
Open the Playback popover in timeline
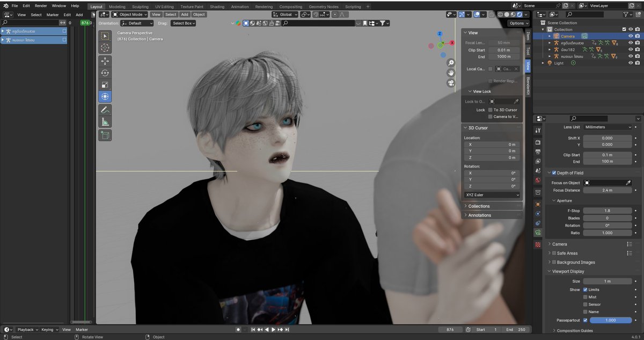[27, 329]
